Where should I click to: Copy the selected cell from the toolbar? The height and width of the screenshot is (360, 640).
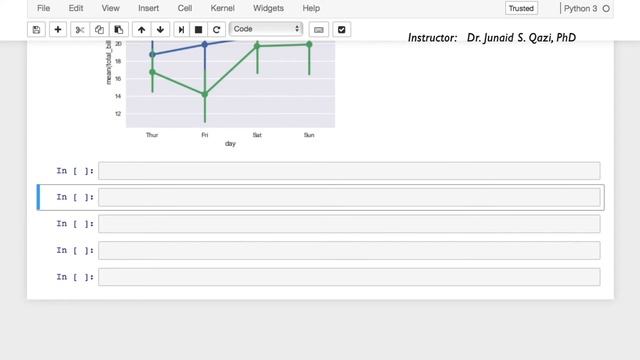coord(99,29)
